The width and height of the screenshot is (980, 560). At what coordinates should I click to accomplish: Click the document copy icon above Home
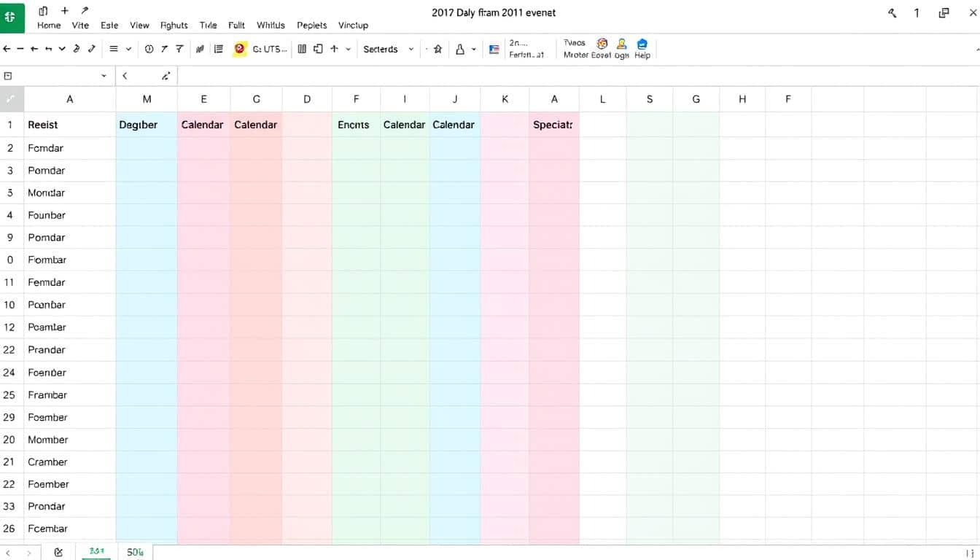[x=43, y=11]
